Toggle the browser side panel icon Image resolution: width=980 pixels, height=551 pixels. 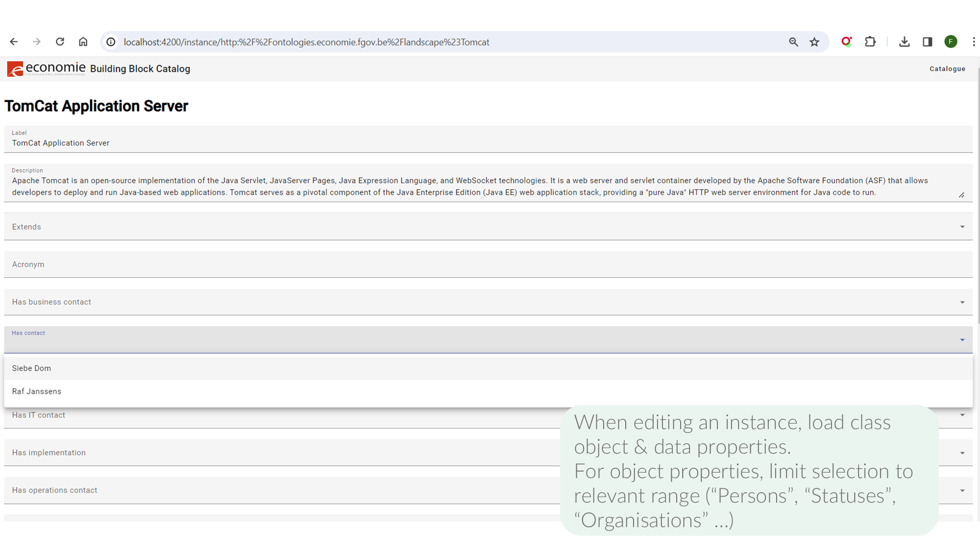tap(927, 42)
